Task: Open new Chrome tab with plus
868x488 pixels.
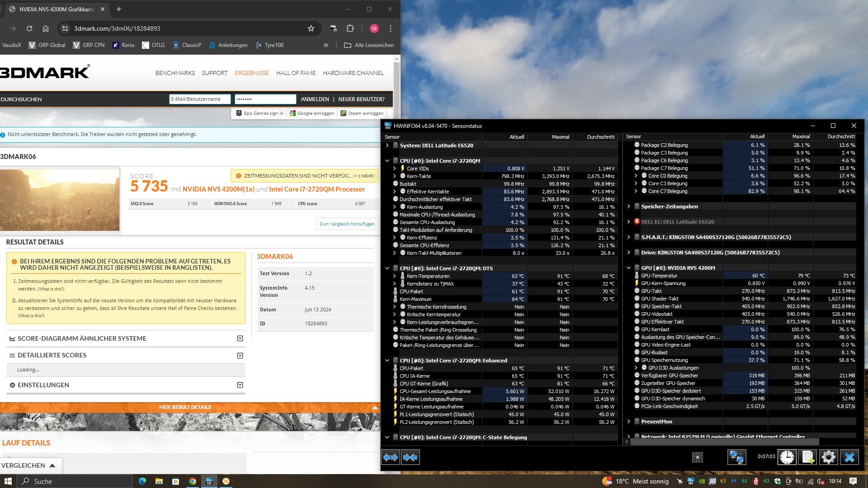Action: (x=119, y=9)
